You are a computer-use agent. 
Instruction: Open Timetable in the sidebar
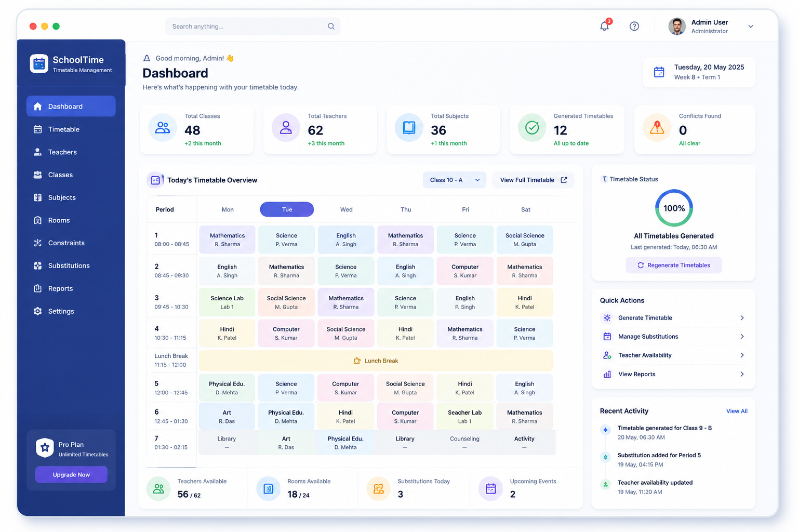click(x=71, y=129)
